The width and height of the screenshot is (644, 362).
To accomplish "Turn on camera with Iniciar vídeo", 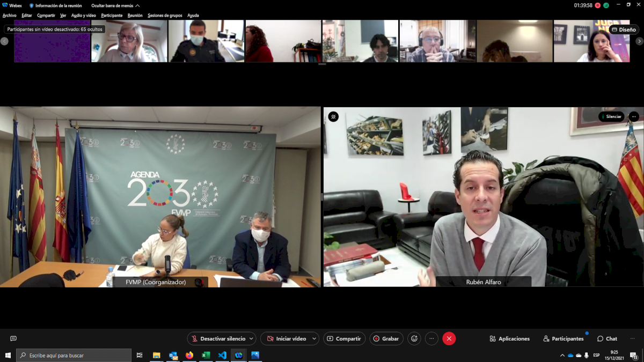I will click(286, 338).
